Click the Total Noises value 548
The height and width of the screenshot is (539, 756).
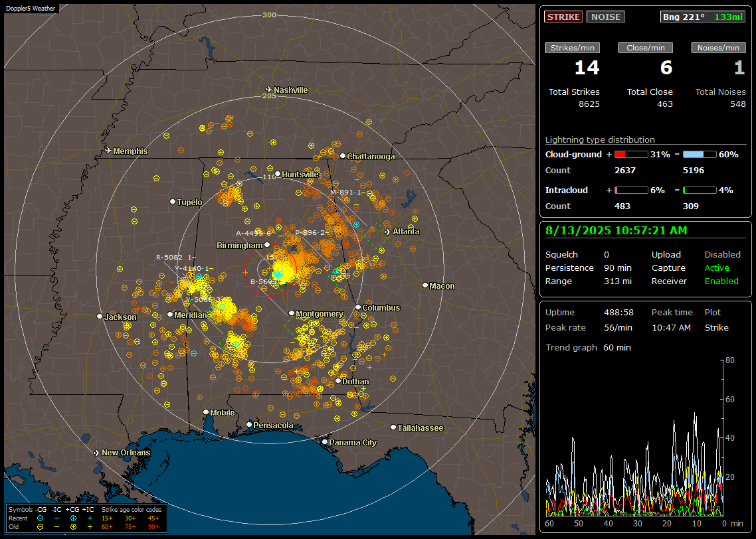(x=737, y=104)
